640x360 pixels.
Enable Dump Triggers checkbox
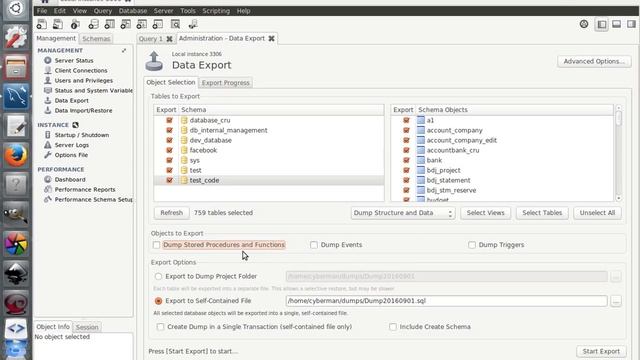tap(472, 245)
